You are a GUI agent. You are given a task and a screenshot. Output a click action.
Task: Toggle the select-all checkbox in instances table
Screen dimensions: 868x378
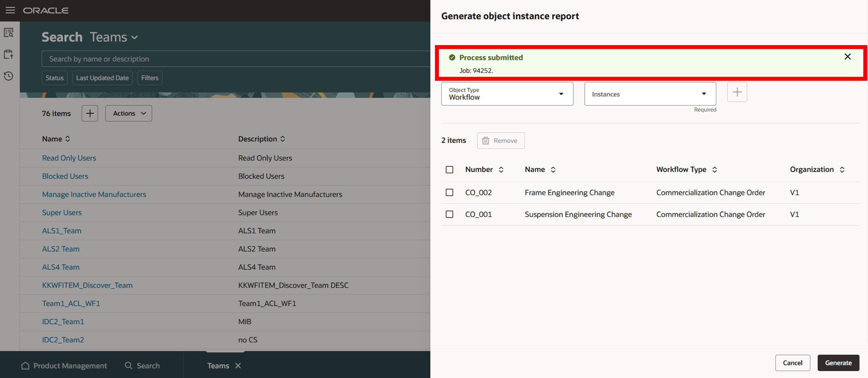tap(449, 169)
